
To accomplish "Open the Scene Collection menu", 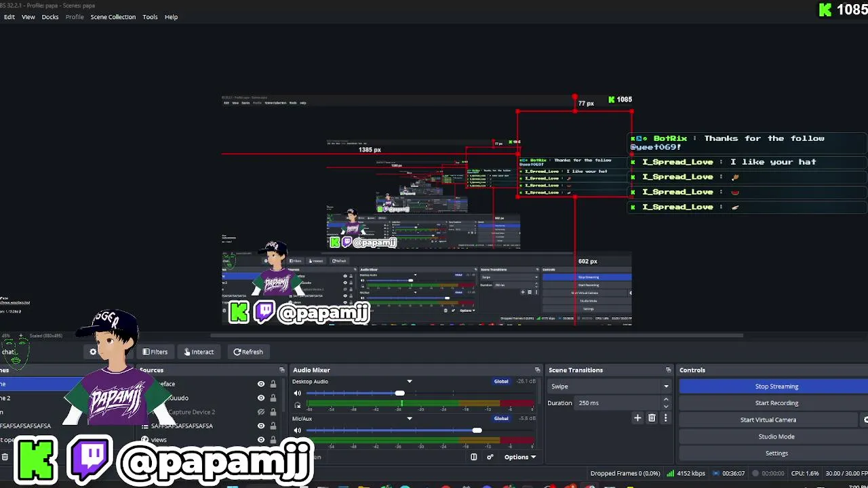I will (x=113, y=17).
